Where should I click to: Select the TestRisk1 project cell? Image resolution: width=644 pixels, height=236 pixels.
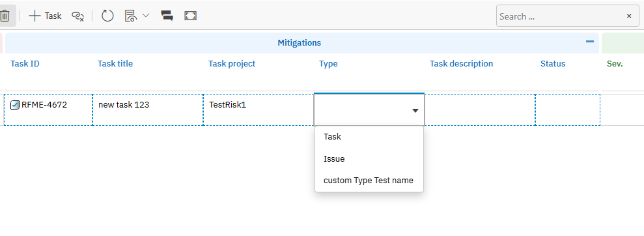pyautogui.click(x=259, y=110)
